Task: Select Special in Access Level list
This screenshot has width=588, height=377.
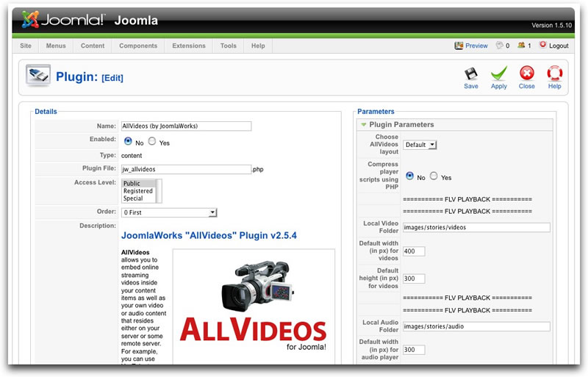Action: coord(138,198)
